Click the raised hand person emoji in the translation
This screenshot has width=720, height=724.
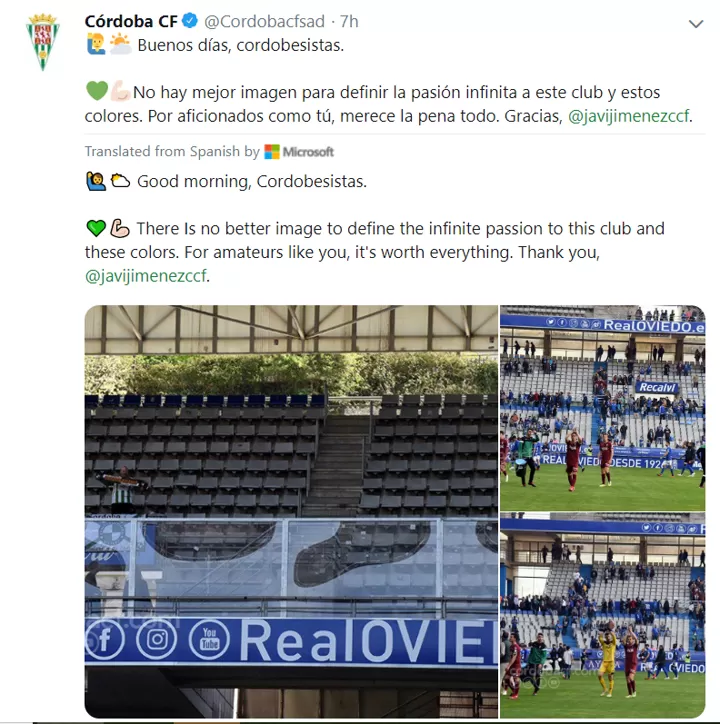(x=96, y=181)
